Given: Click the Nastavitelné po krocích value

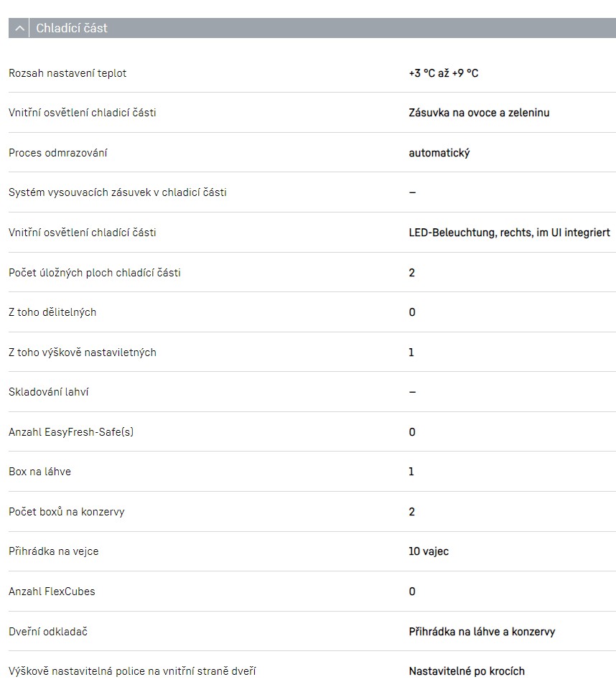Looking at the screenshot, I should pyautogui.click(x=467, y=671).
